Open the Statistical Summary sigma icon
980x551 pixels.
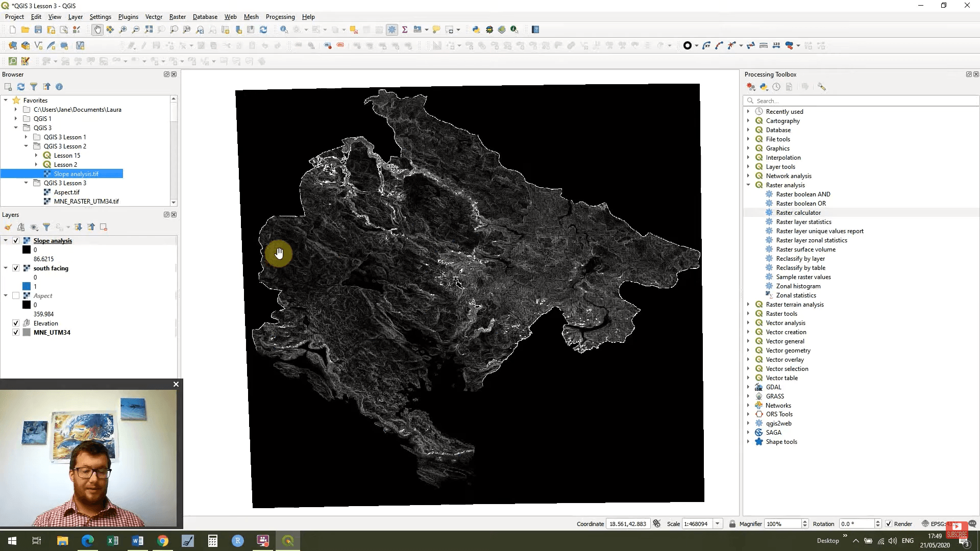click(405, 30)
